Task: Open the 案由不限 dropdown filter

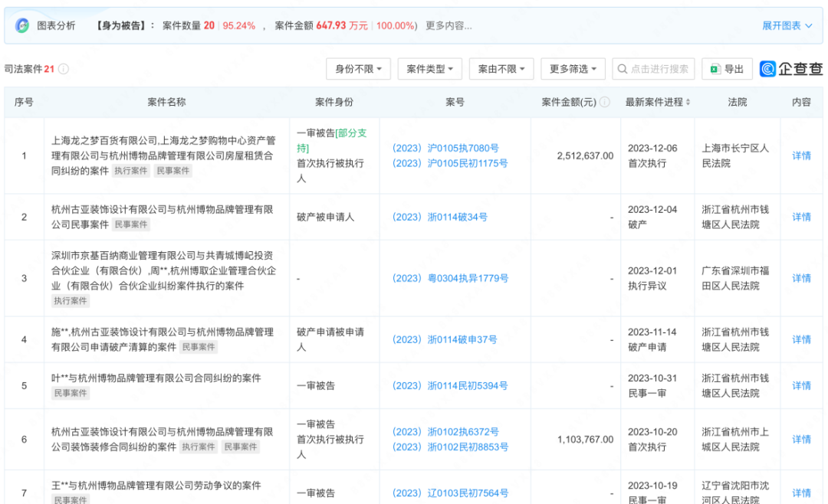Action: [x=501, y=69]
